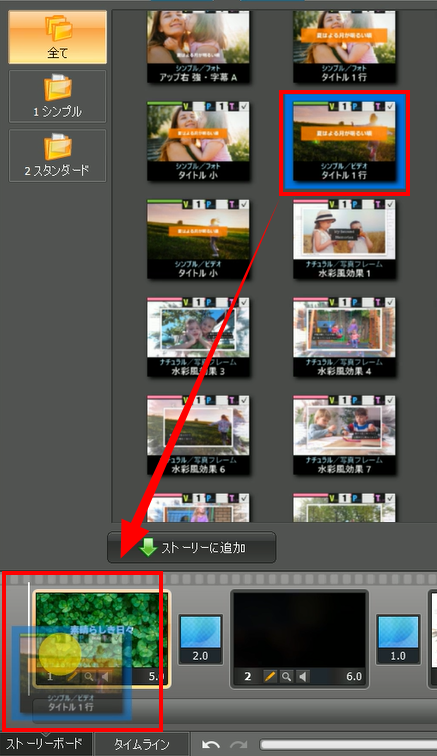Select the 水彩風効果 7 template thumbnail
This screenshot has width=437, height=756.
[x=344, y=435]
